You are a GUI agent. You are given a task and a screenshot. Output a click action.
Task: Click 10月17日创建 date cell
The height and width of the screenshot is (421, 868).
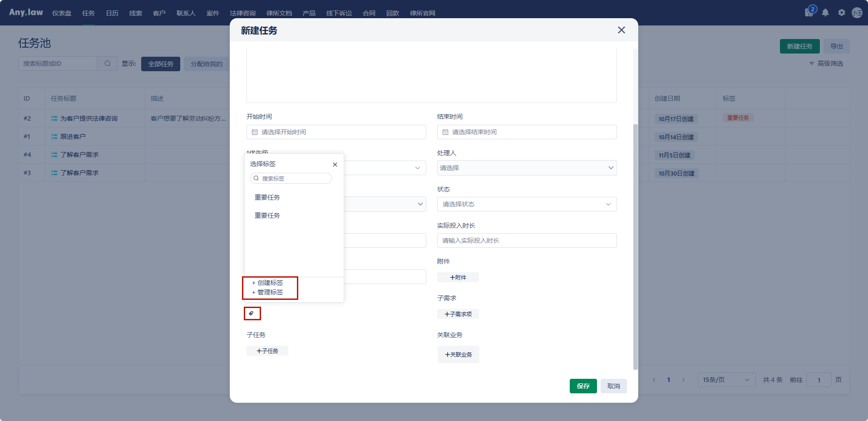tap(676, 119)
